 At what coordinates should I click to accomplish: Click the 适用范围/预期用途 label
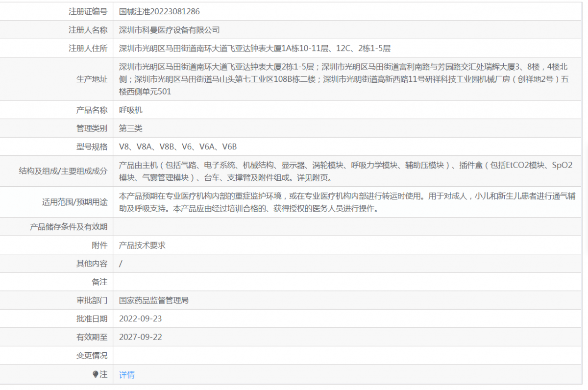pyautogui.click(x=75, y=202)
